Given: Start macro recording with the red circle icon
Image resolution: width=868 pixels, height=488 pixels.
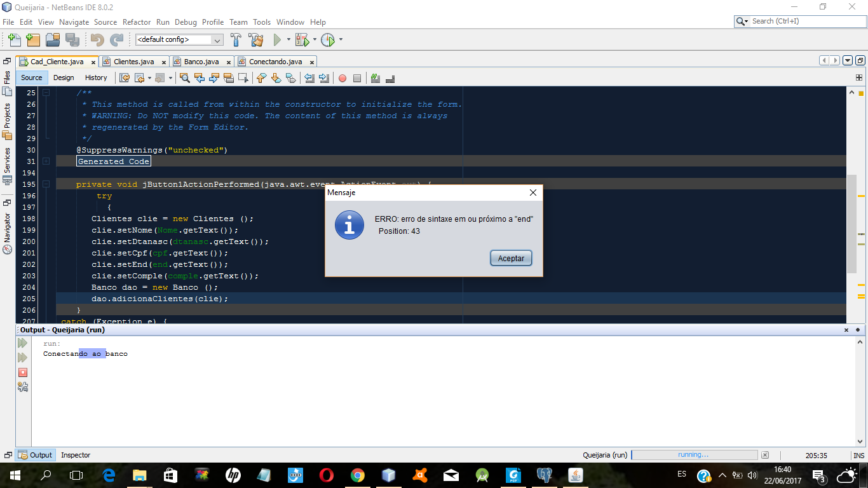Looking at the screenshot, I should click(342, 78).
